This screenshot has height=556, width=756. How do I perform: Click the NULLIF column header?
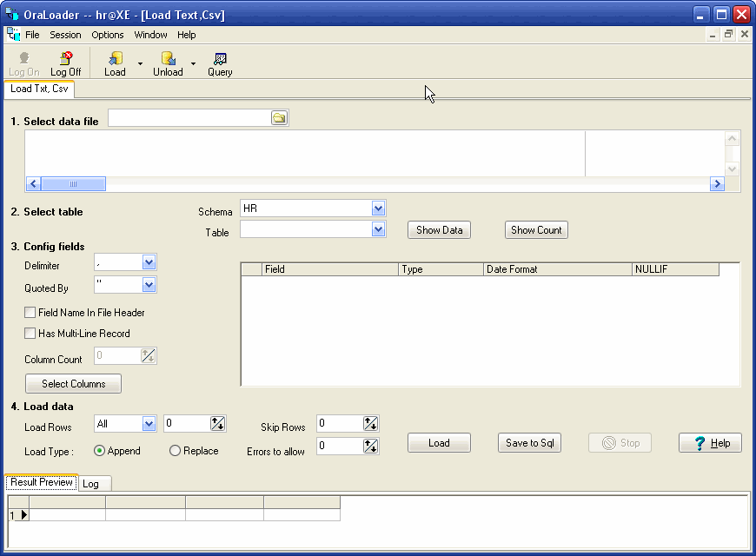(x=675, y=269)
